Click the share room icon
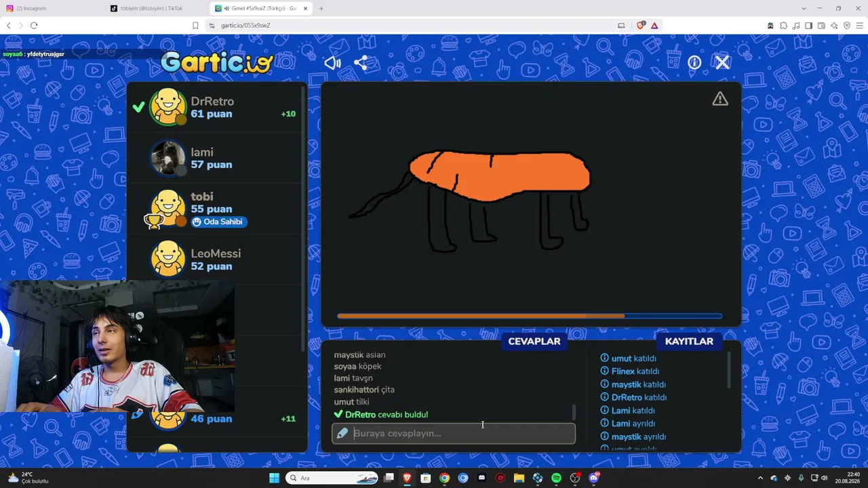 tap(361, 63)
